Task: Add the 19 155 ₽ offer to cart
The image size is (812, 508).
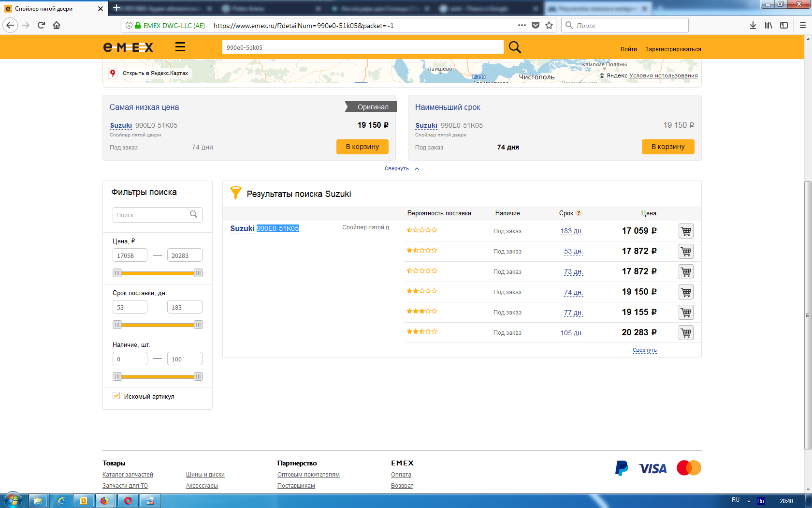Action: 686,313
